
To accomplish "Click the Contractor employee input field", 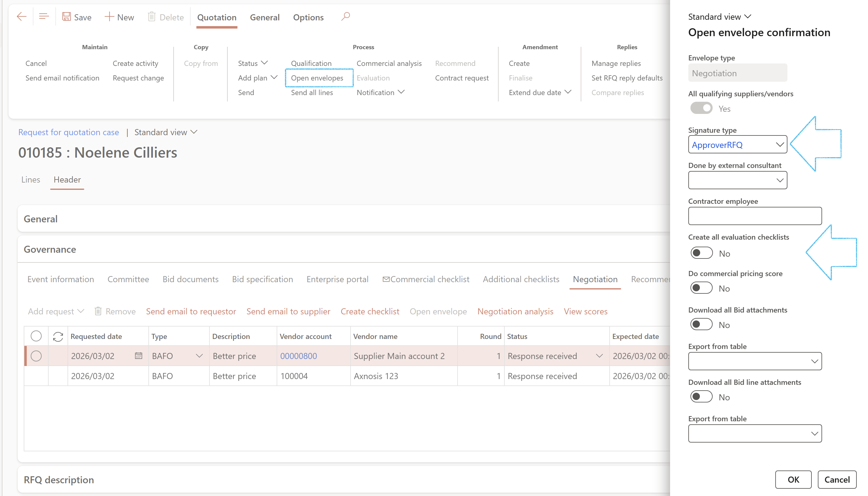I will (x=755, y=216).
